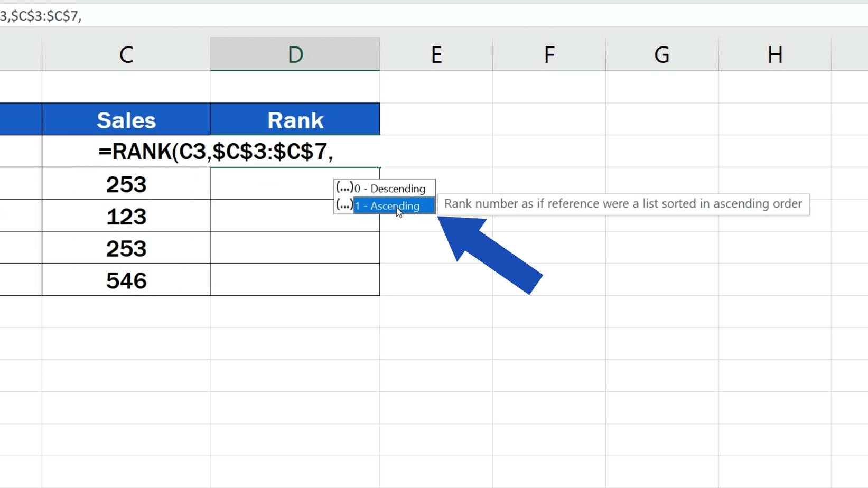This screenshot has height=488, width=868.
Task: Select column header F
Action: [549, 54]
